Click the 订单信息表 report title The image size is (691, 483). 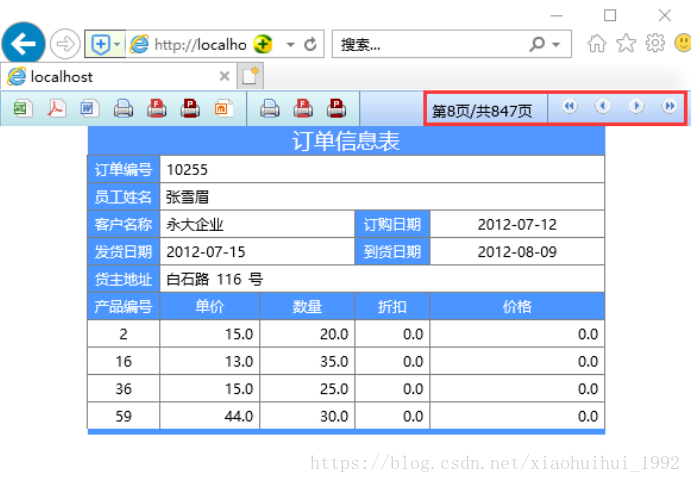346,141
